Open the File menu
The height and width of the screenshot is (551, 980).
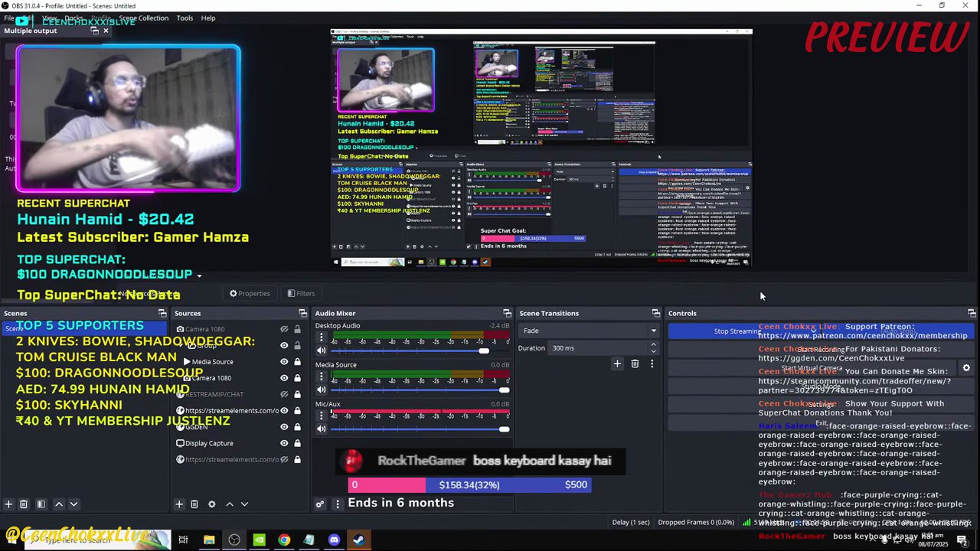(x=8, y=18)
